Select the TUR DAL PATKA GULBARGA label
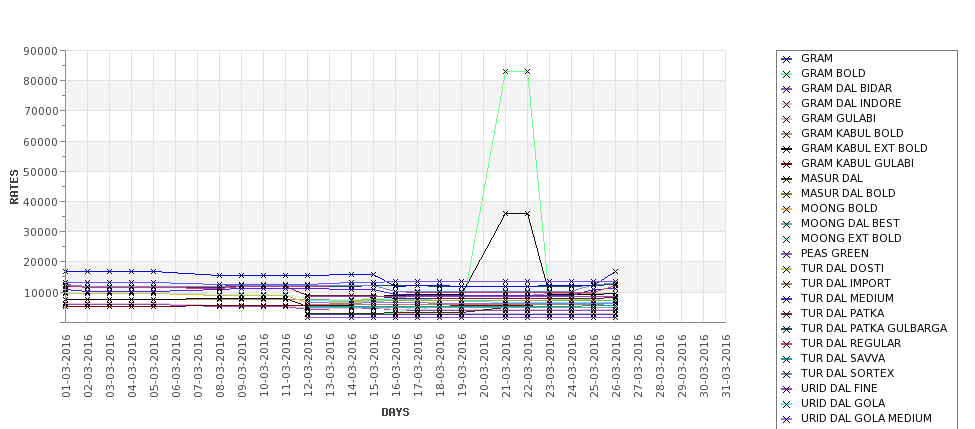The image size is (975, 429). (x=873, y=329)
